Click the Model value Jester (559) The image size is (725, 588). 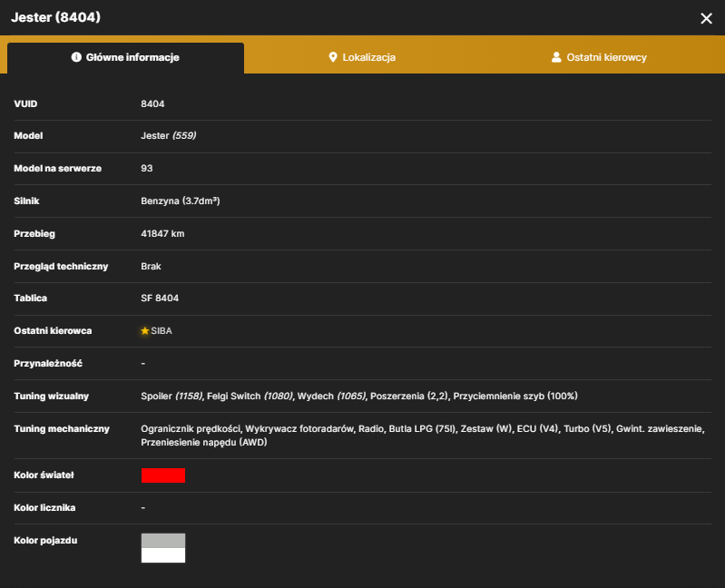coord(168,136)
